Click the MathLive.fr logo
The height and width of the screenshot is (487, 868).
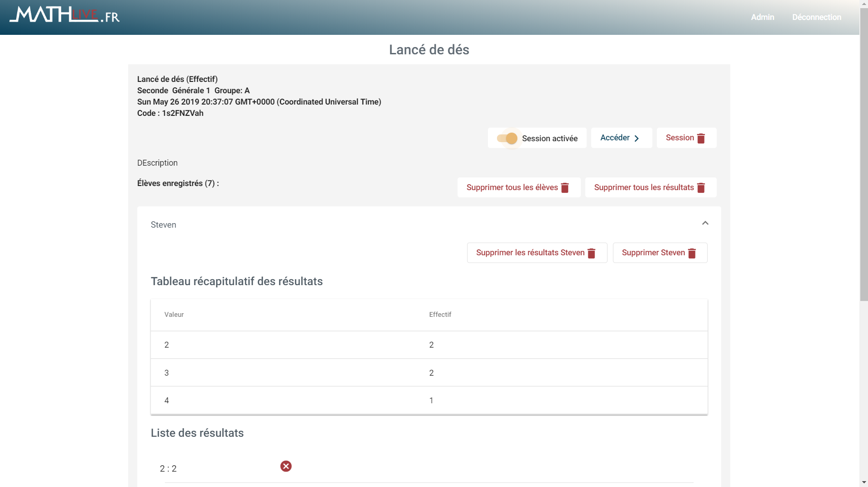pos(64,15)
